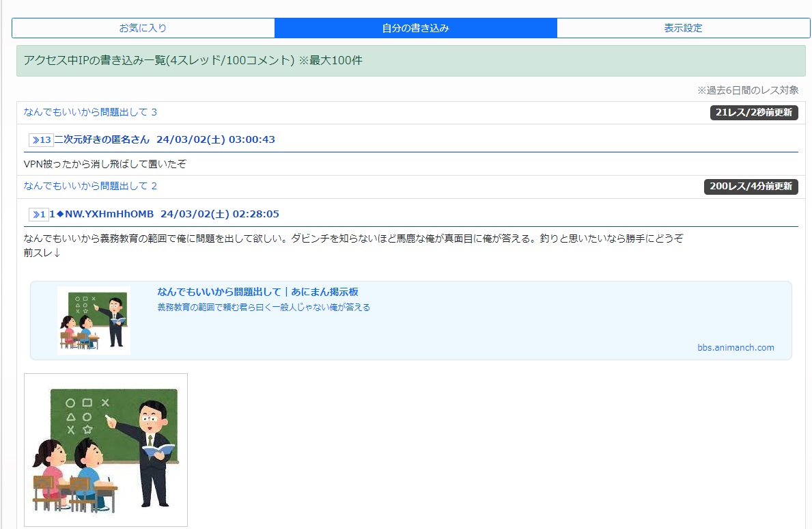
Task: Select the 自分の書き込み tab
Action: 415,28
